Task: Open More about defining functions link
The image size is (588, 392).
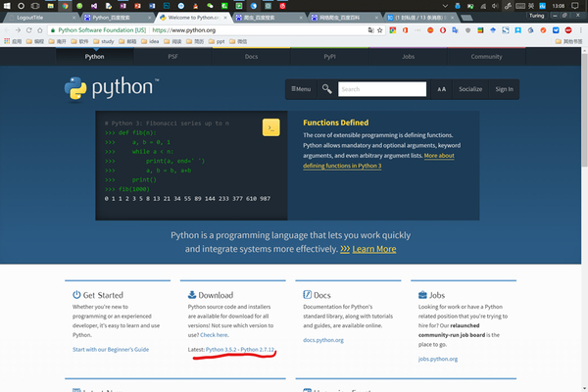Action: click(x=378, y=161)
